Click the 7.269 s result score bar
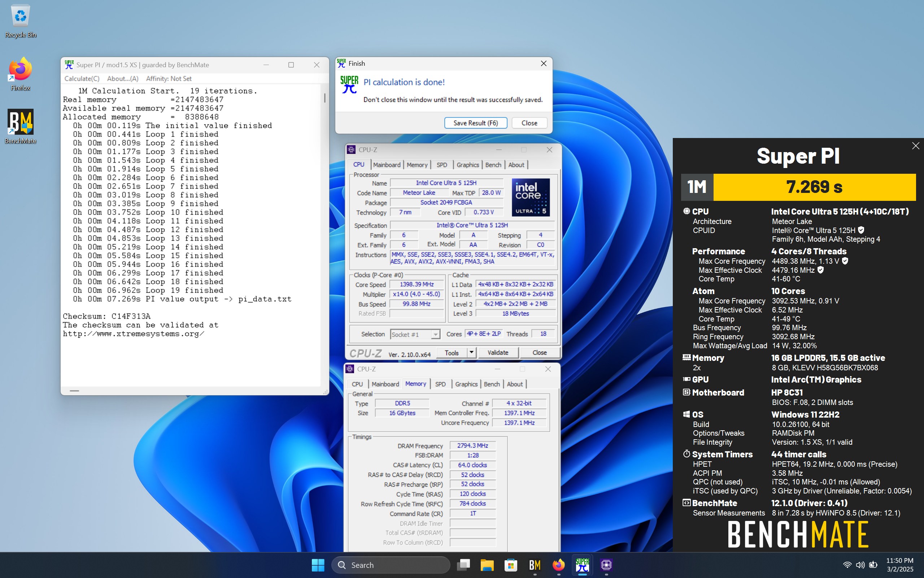The image size is (924, 578). (814, 187)
